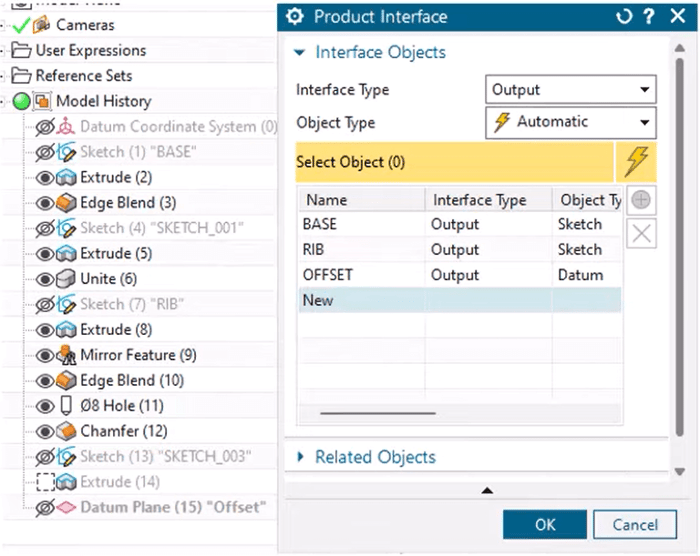Viewport: 700px width, 556px height.
Task: Click the Chamfer (12) feature icon
Action: coord(66,431)
